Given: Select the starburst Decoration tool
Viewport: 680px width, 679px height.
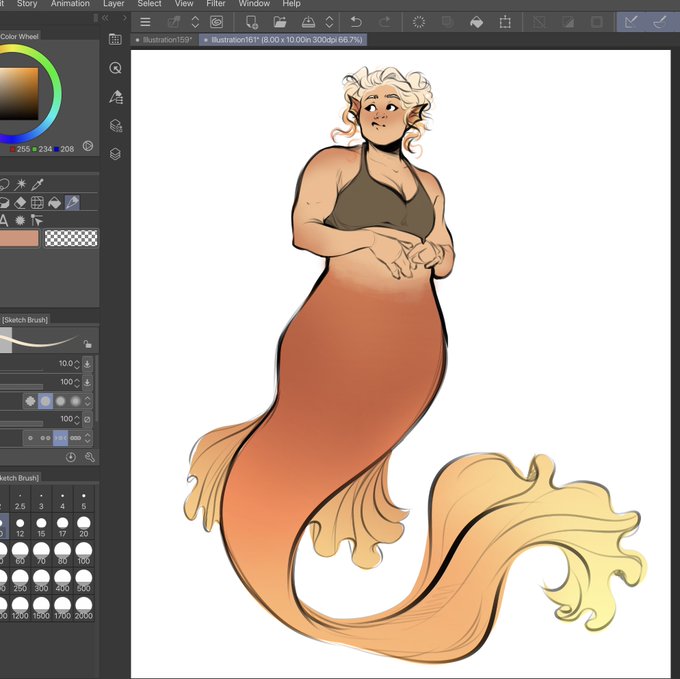Looking at the screenshot, I should point(20,220).
